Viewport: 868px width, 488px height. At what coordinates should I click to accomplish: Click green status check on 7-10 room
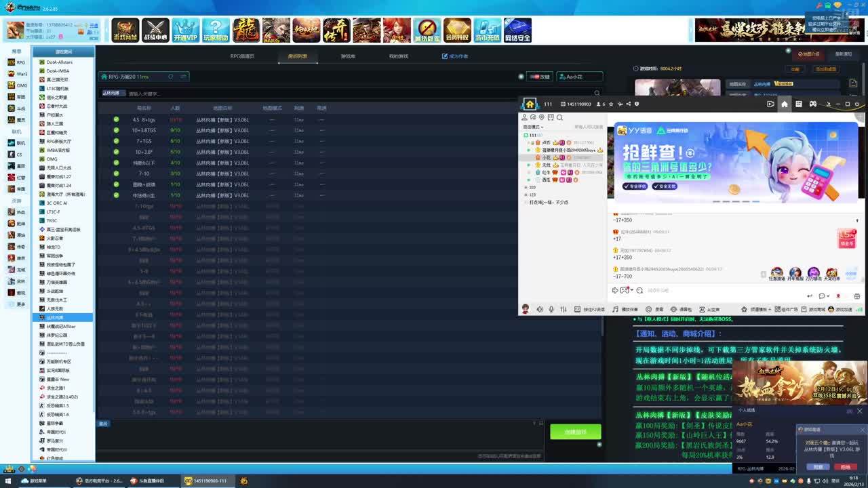[x=116, y=174]
